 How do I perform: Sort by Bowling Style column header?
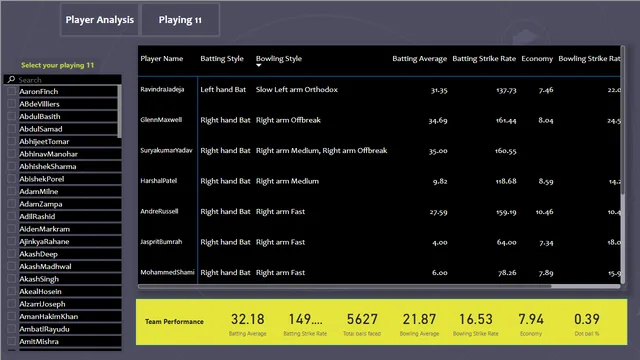(x=279, y=58)
